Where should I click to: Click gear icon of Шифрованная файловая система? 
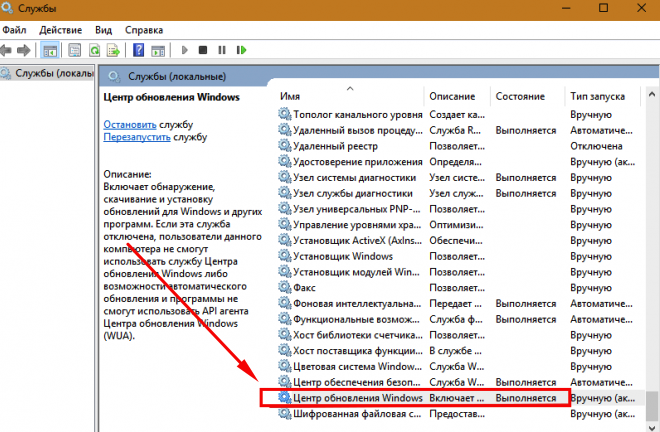pos(285,413)
